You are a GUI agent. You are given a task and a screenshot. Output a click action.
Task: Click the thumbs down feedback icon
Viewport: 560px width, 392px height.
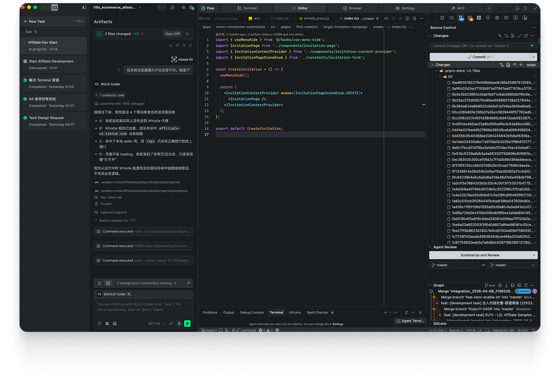point(177,46)
